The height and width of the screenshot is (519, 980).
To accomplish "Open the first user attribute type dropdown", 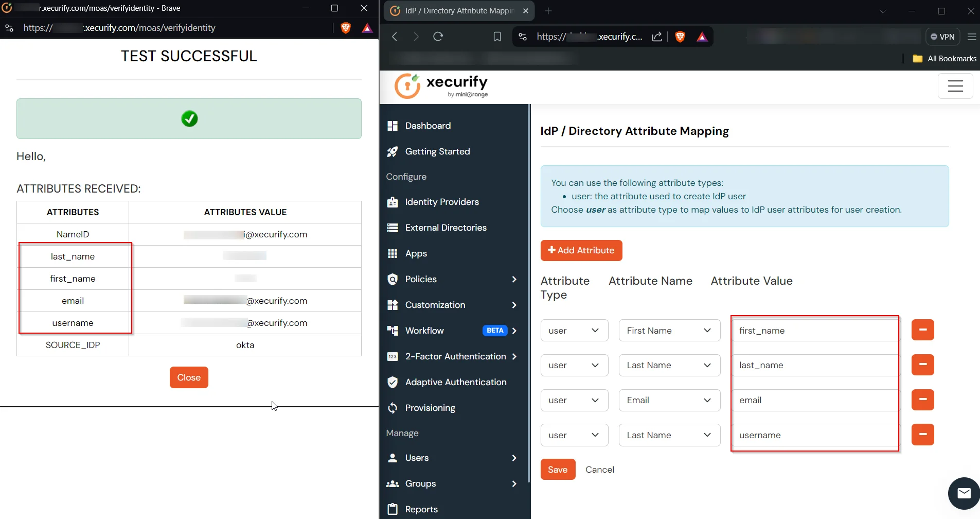I will click(574, 330).
